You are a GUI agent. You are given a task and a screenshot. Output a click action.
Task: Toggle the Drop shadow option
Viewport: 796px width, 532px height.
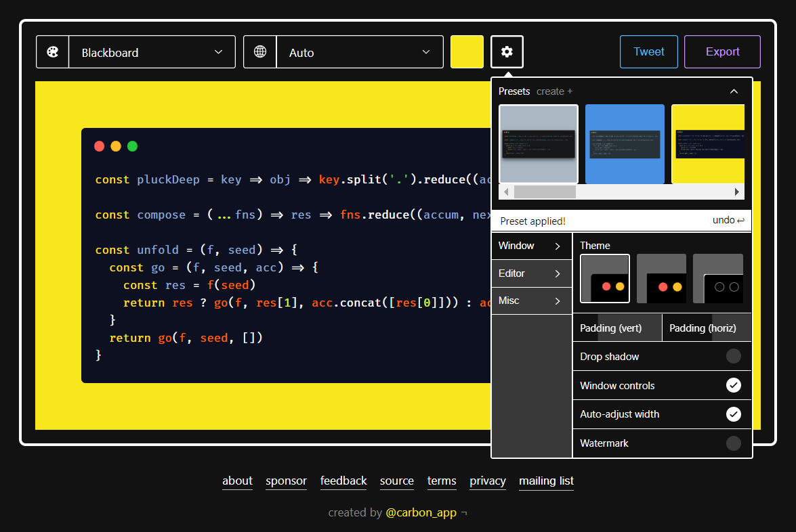click(733, 356)
